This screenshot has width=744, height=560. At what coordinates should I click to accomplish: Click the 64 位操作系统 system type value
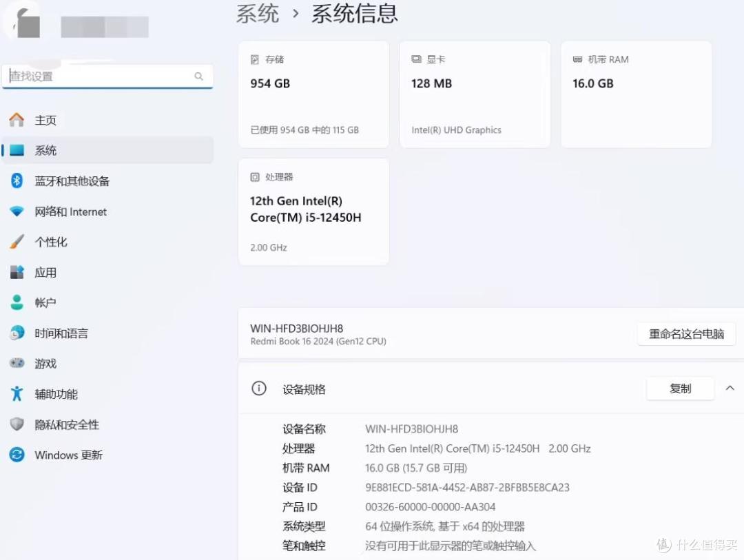coord(445,526)
